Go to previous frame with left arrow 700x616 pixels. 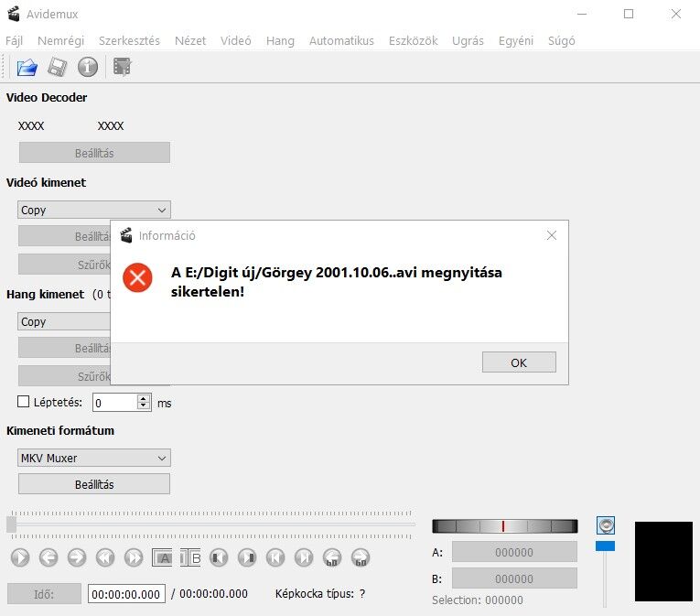click(48, 557)
